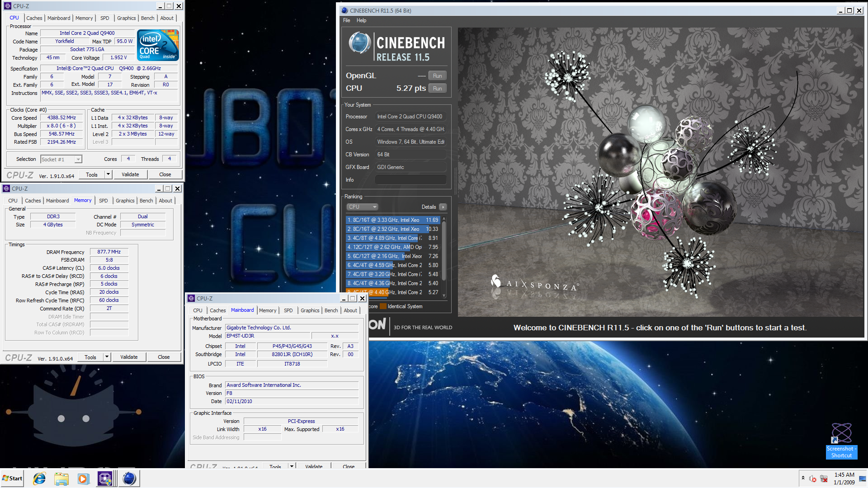868x488 pixels.
Task: Open Graphics tab in Memory CPU-Z window
Action: [125, 201]
